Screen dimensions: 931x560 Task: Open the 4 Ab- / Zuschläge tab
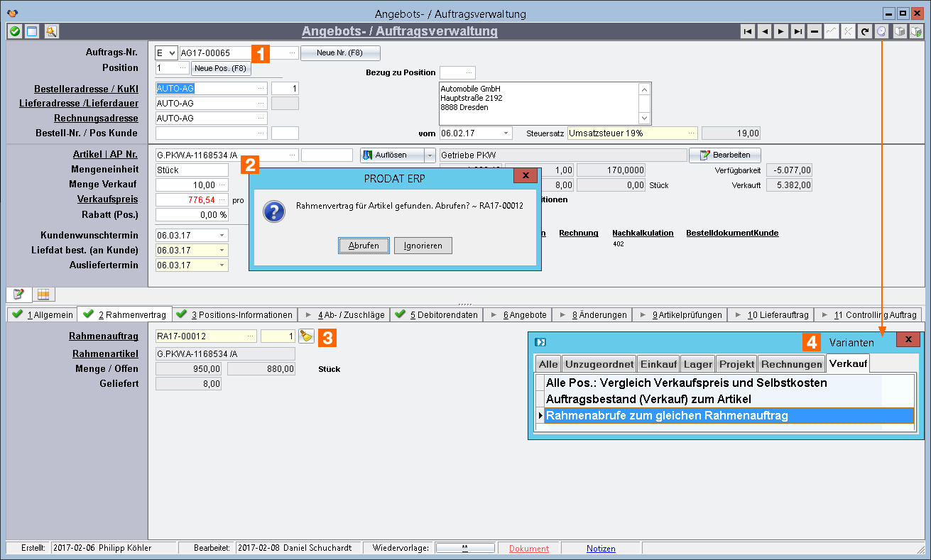(x=344, y=314)
